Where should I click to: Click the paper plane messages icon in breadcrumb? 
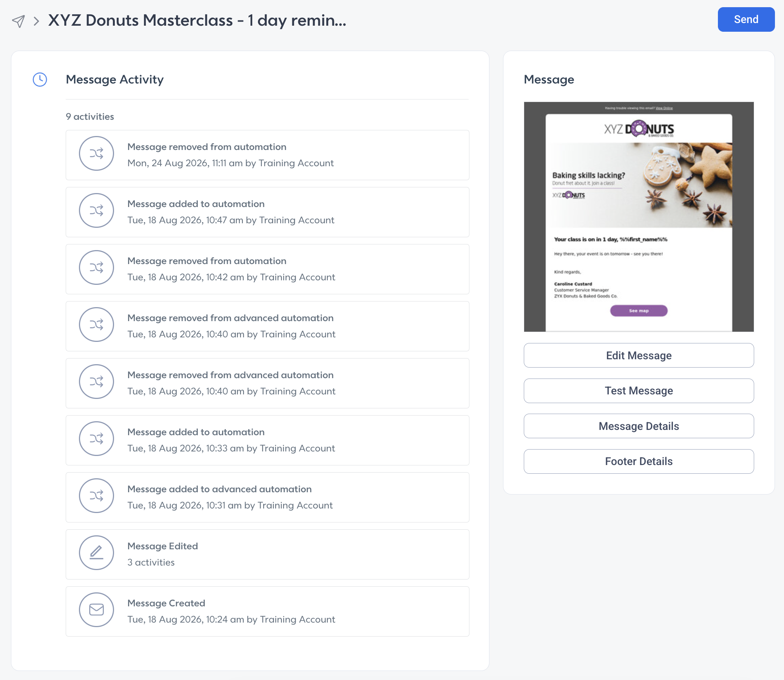[x=19, y=21]
